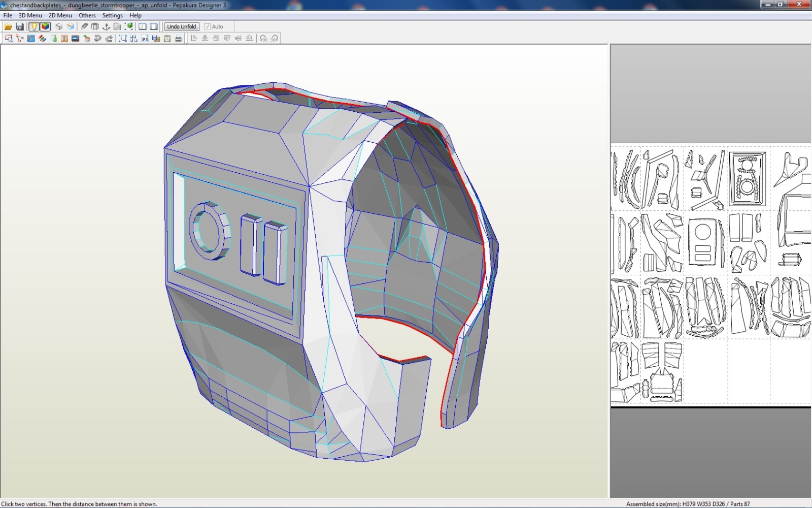Click the circular ring detail on 3D model
Screen dimensions: 812x508
point(209,231)
